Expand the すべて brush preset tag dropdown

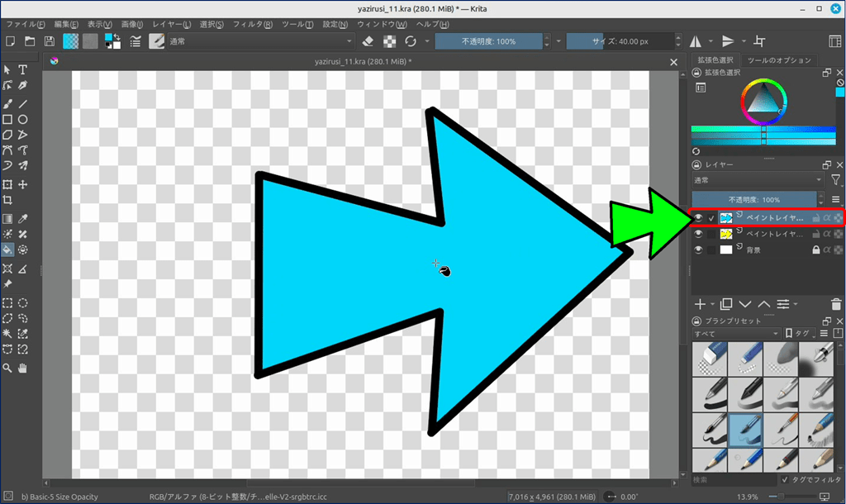(736, 334)
